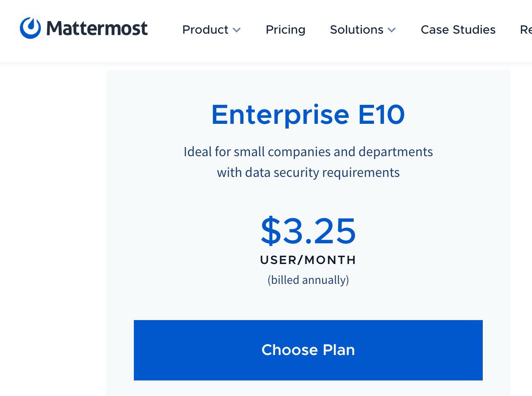This screenshot has height=396, width=532.
Task: Click the 'with data security requirements' text line
Action: click(308, 173)
